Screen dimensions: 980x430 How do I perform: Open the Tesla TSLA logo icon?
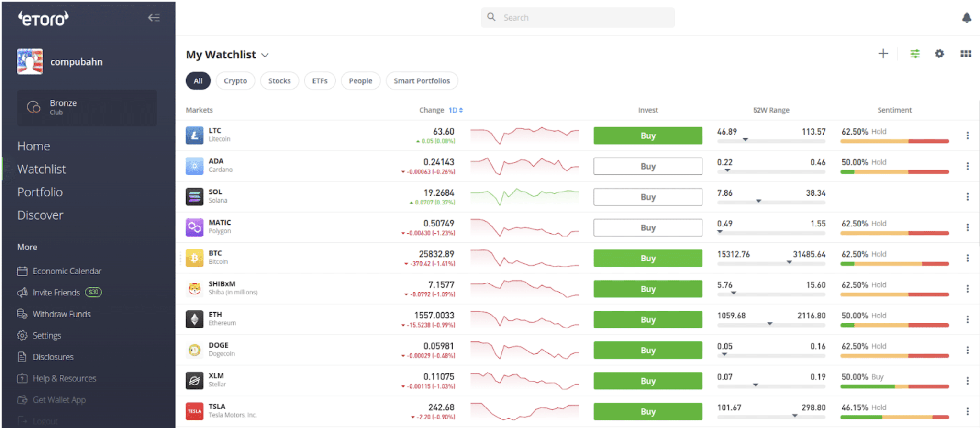point(194,411)
